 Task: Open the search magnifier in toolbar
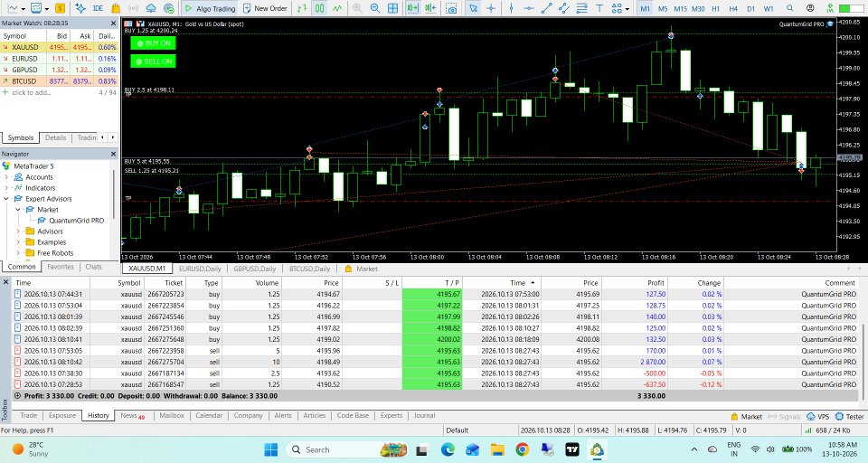point(790,8)
